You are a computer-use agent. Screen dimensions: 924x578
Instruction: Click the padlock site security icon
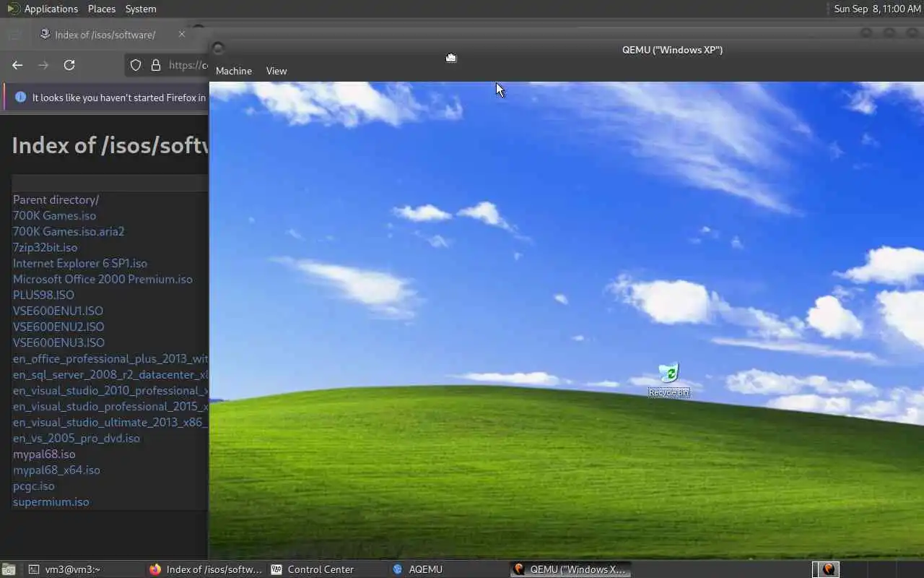[x=156, y=65]
